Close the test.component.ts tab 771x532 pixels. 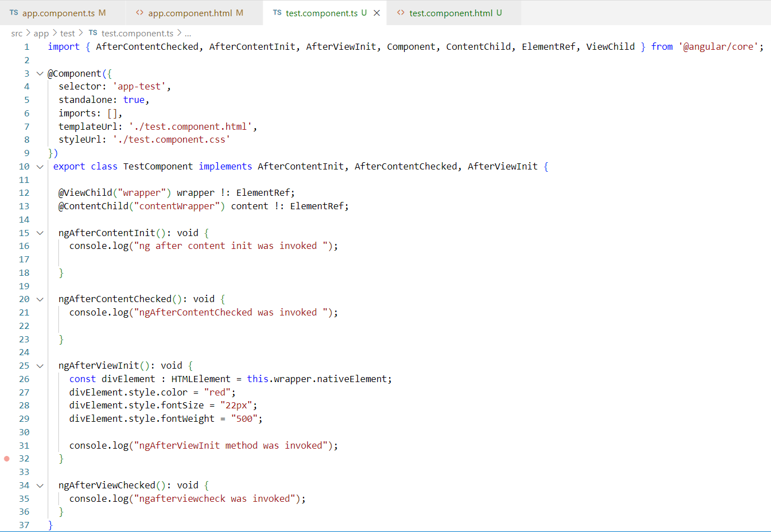(377, 13)
